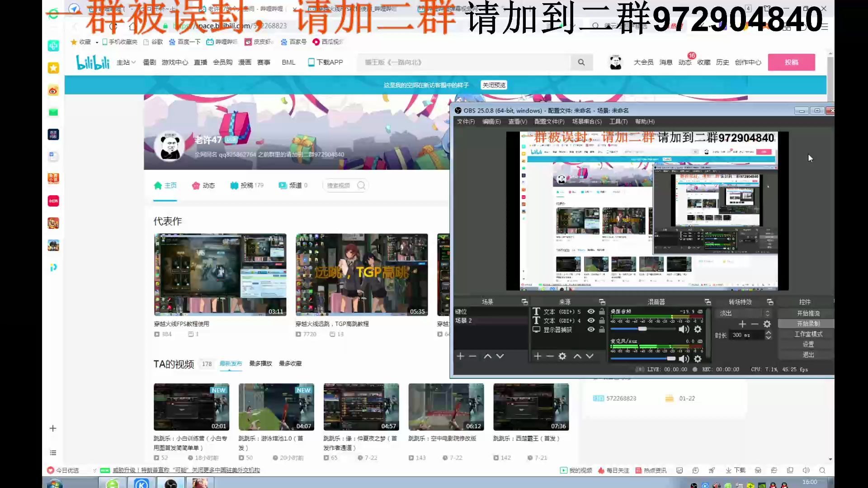Switch to the 频道 tab
This screenshot has width=868, height=488.
(293, 186)
